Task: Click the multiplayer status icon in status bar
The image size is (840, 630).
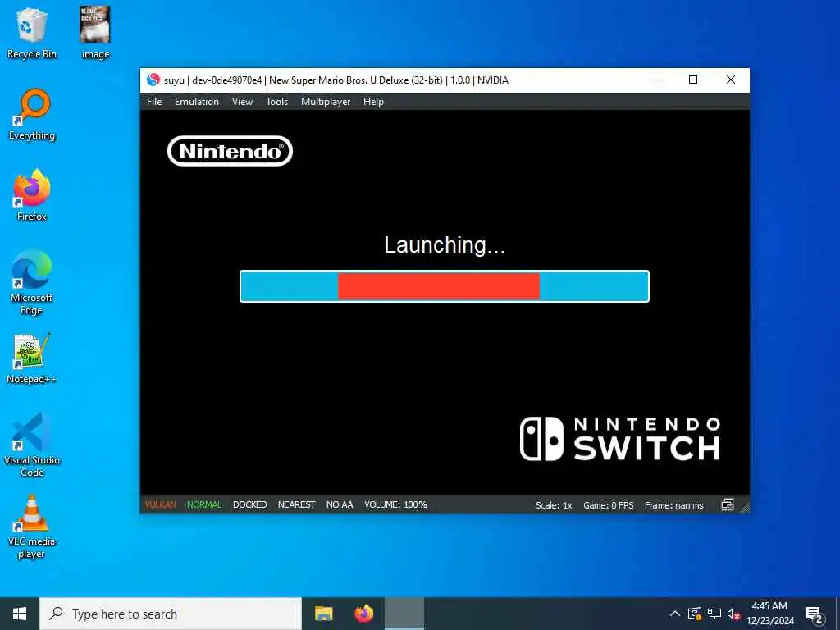Action: pos(727,504)
